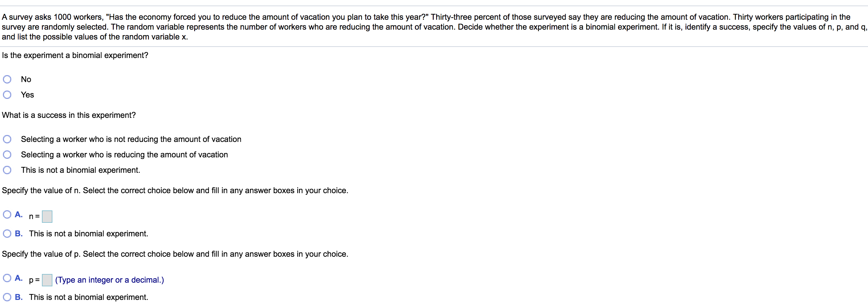The image size is (868, 303).
Task: Select radio button A for n value
Action: [7, 214]
